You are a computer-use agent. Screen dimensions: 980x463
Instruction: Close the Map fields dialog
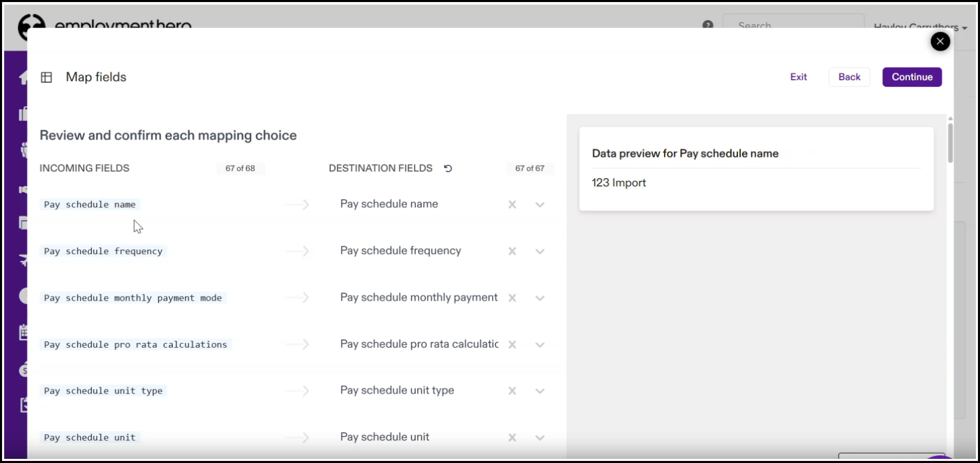click(x=940, y=42)
